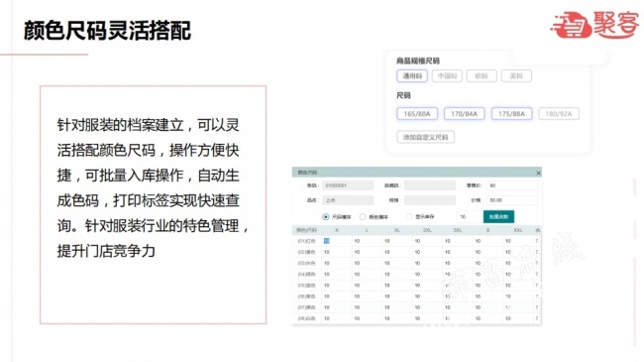Click the XXL cell in row (01)
The image size is (644, 362).
[518, 241]
